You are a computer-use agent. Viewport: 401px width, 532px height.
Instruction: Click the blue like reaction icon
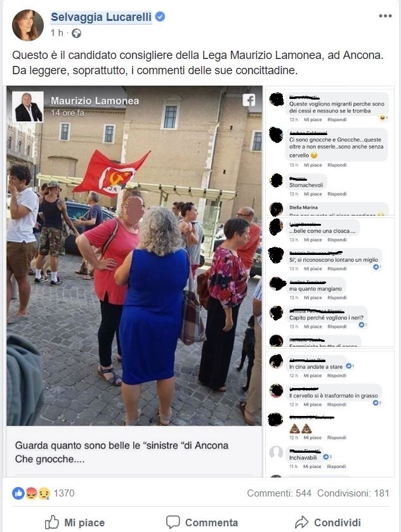pyautogui.click(x=18, y=493)
